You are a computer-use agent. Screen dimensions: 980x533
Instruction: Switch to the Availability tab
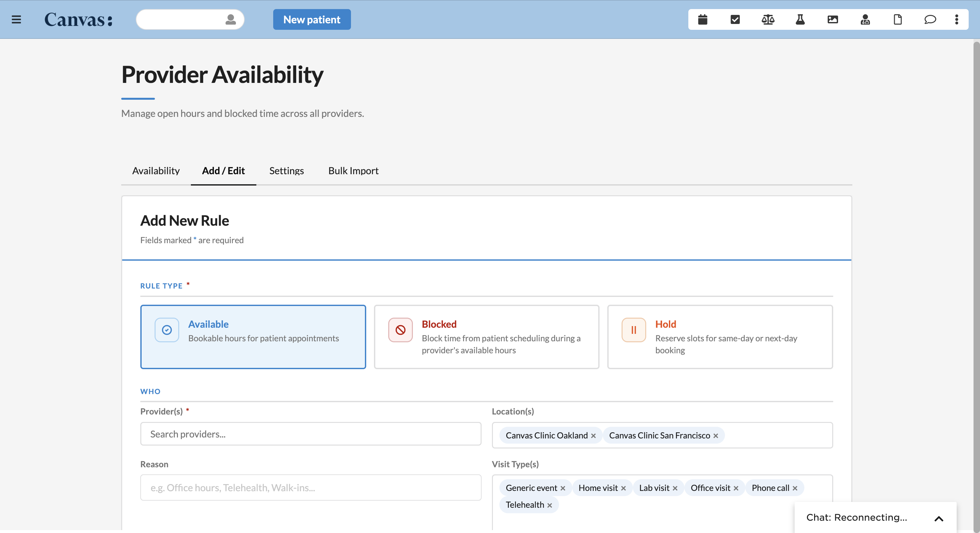(x=156, y=171)
